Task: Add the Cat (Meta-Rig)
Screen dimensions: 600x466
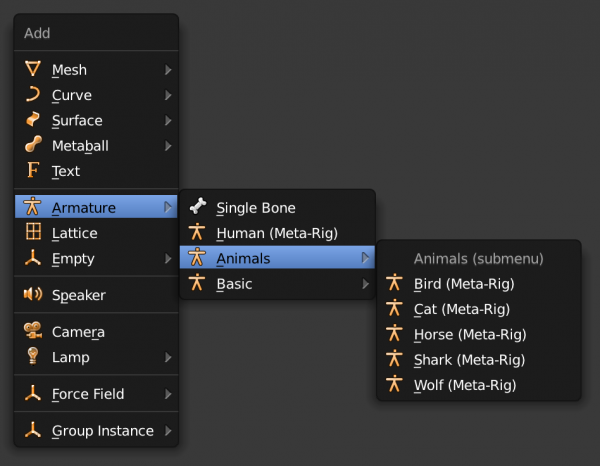Action: 479,309
